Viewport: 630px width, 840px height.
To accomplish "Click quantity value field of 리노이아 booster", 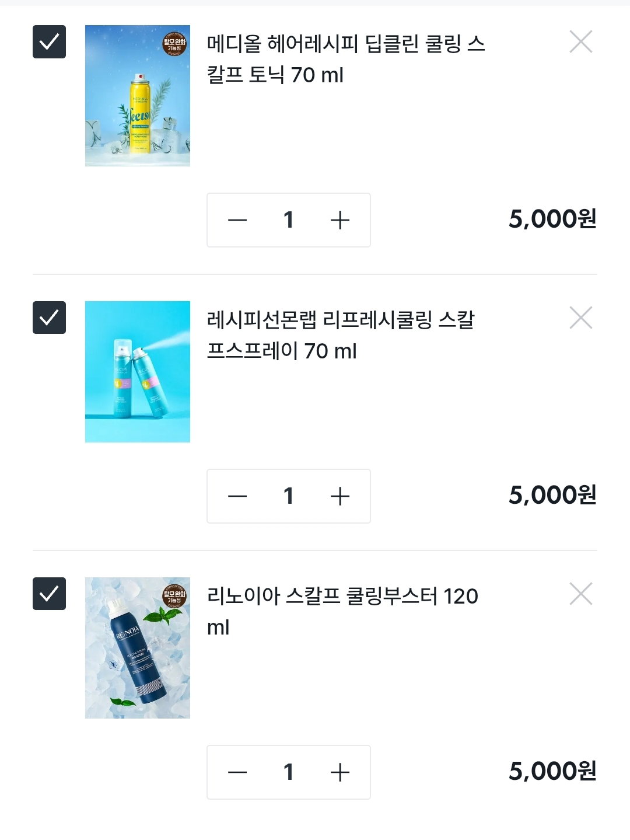I will (x=288, y=772).
